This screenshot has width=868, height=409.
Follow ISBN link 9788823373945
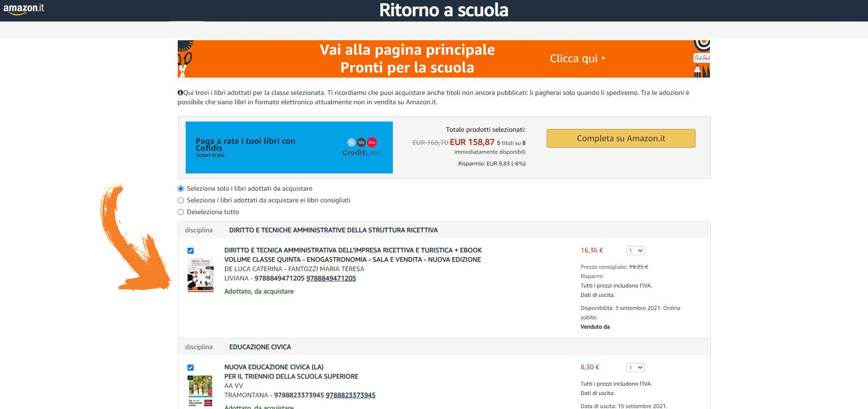coord(351,395)
